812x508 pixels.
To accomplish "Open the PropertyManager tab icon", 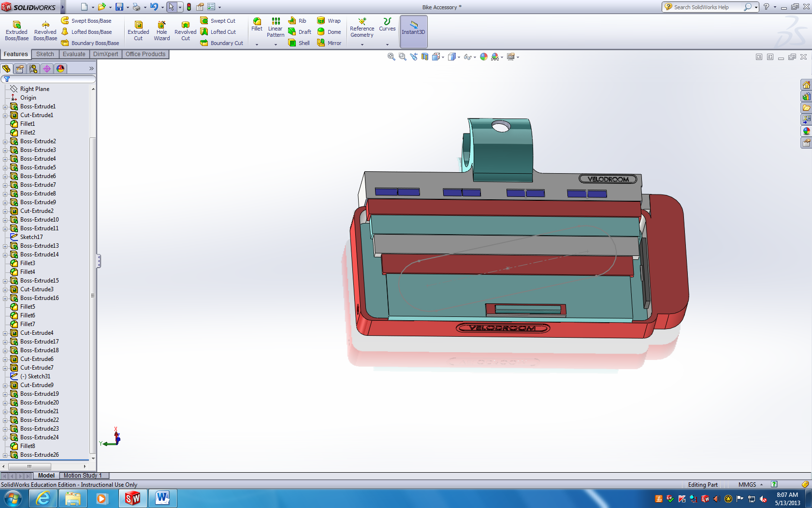I will tap(20, 69).
